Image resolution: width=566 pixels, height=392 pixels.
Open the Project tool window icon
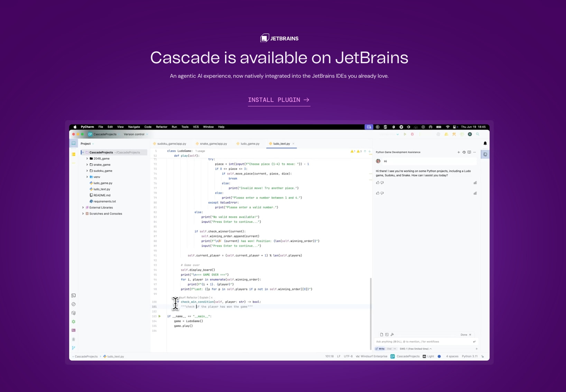[74, 143]
